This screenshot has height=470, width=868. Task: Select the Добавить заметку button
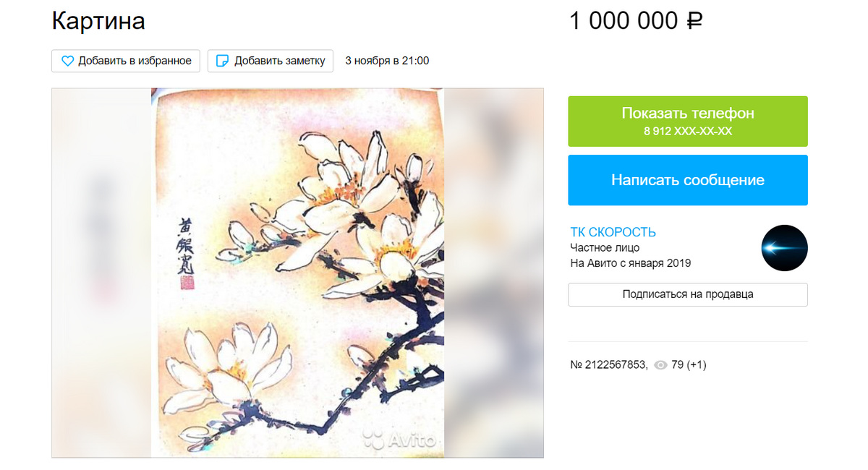tap(271, 61)
